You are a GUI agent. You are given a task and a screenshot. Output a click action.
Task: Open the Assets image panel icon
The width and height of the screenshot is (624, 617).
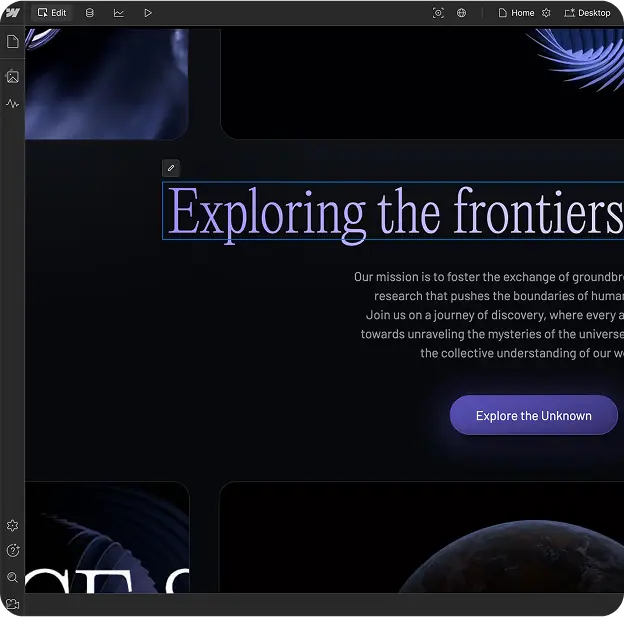pos(13,76)
